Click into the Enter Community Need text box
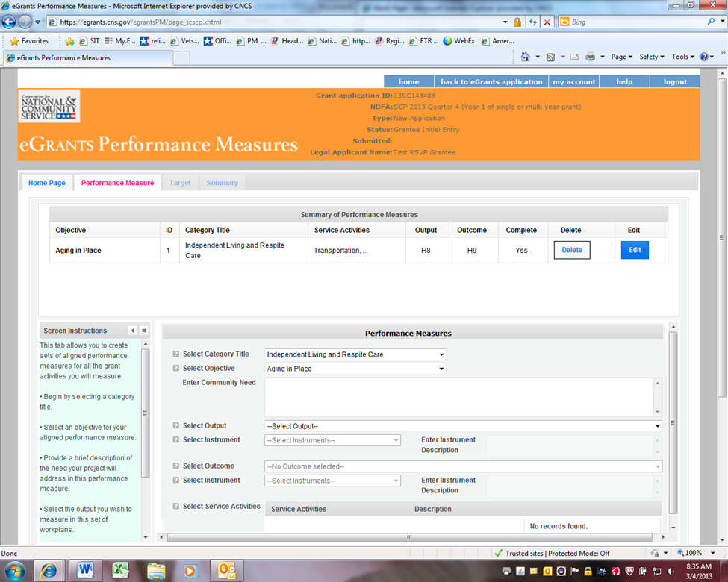This screenshot has width=728, height=582. pyautogui.click(x=458, y=397)
